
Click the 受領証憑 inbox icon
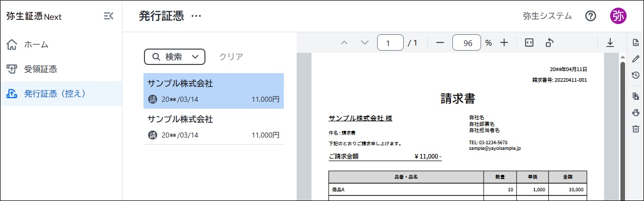pos(12,69)
